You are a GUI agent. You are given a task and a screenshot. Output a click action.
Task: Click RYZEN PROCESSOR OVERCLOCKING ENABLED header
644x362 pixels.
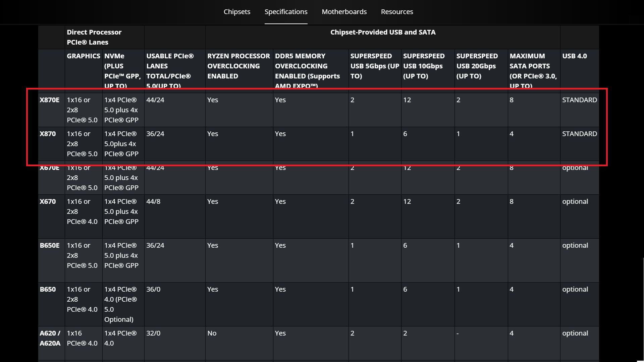[x=238, y=66]
